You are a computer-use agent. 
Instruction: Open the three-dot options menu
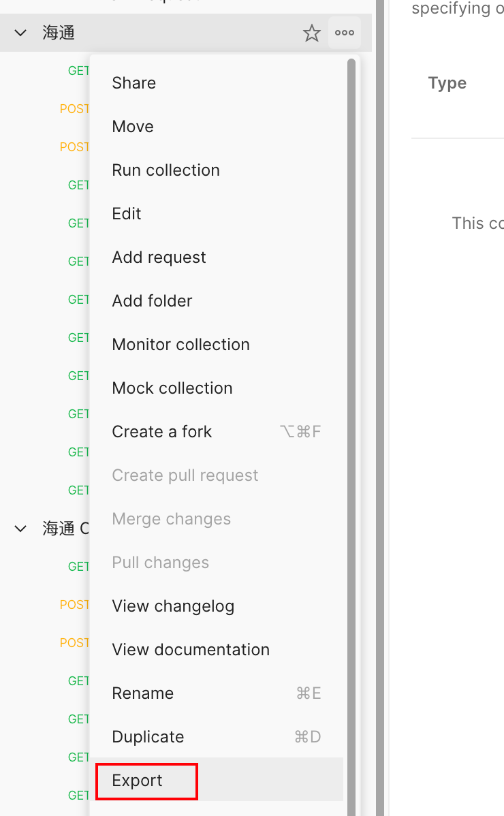click(344, 32)
